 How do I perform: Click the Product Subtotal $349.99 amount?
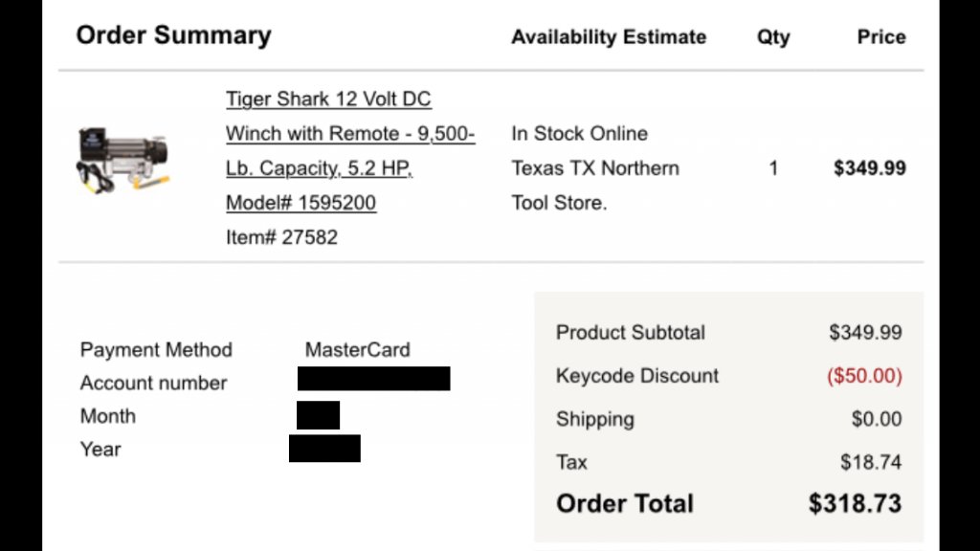[865, 332]
